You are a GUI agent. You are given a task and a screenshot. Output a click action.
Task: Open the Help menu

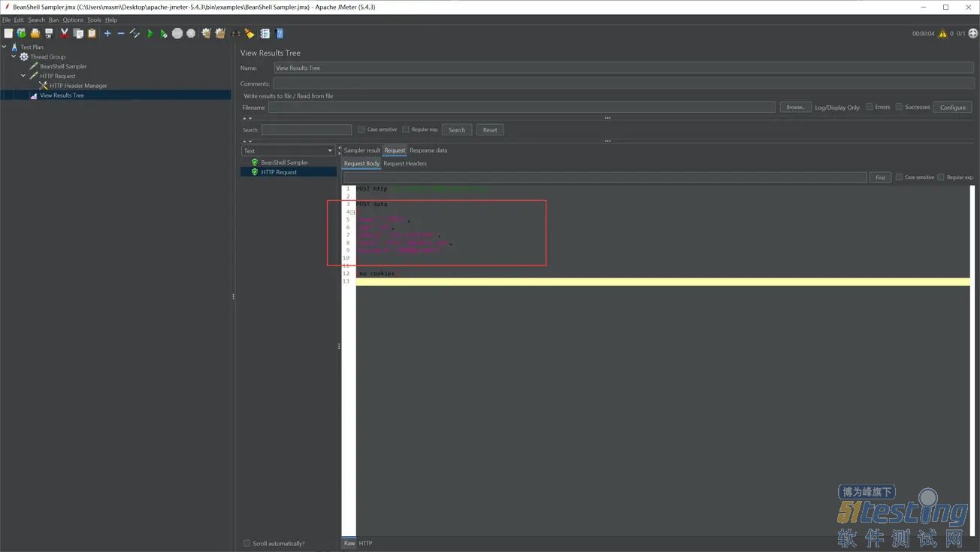111,20
